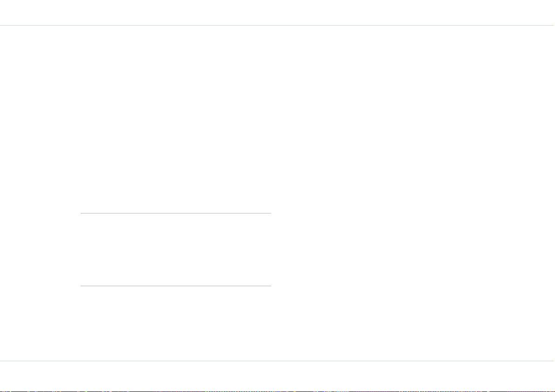This screenshot has height=392, width=555.
Task: Click the empty header strip above the top divider
Action: point(278,13)
